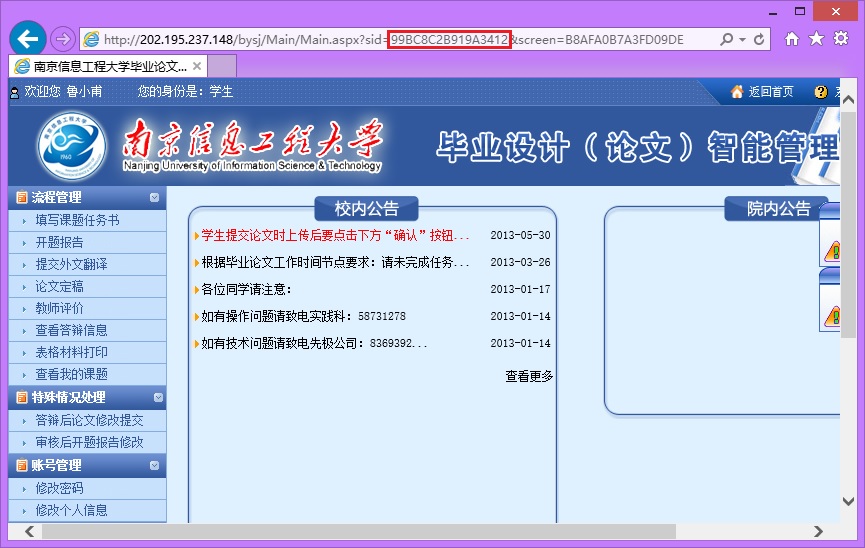The width and height of the screenshot is (865, 548).
Task: Open 审核后开题报告修改 menu item
Action: click(87, 443)
